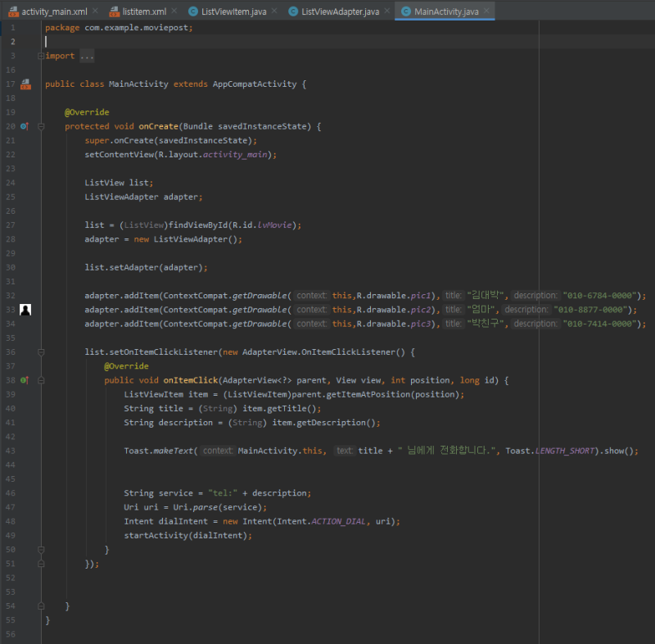Close the MainActivity.java tab
Viewport: 655px width, 644px height.
[486, 11]
